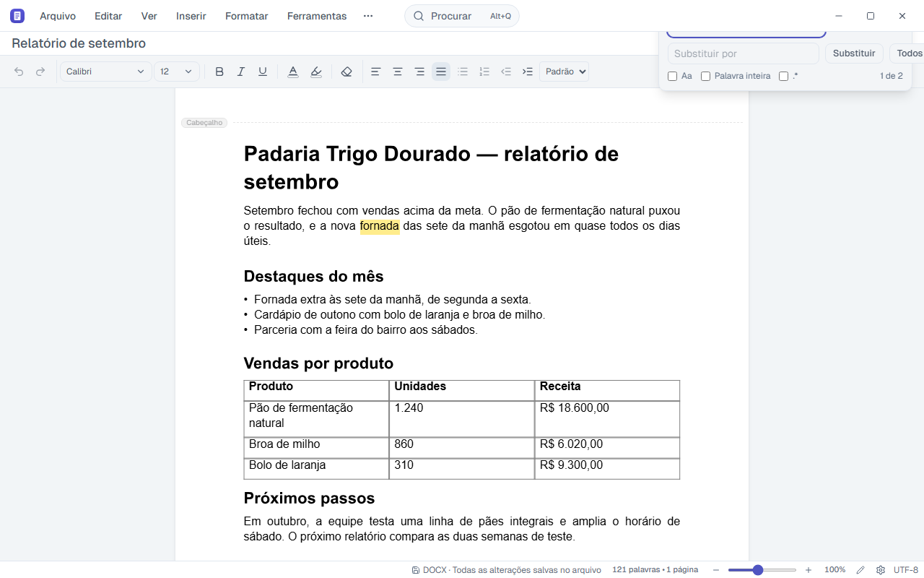Click the Cabeçalho header label
The width and height of the screenshot is (924, 578).
pyautogui.click(x=204, y=123)
